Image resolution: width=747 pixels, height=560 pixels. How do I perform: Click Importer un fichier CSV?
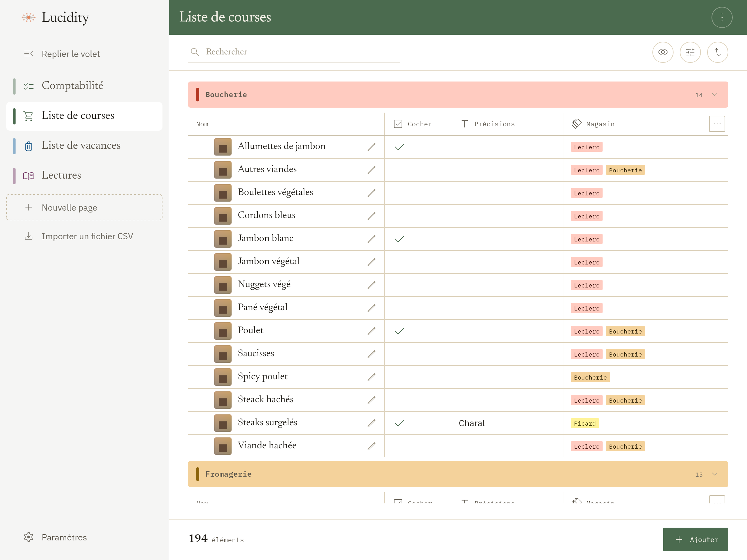pos(84,236)
